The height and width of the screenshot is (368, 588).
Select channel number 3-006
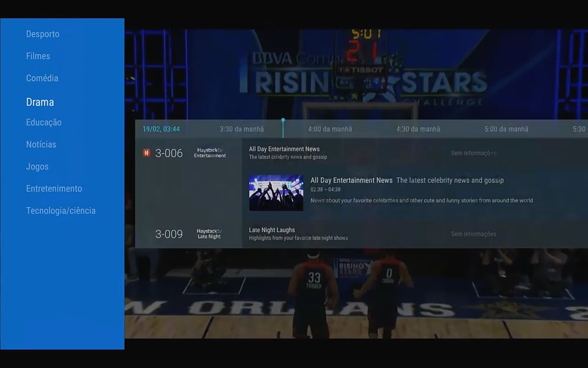point(169,153)
